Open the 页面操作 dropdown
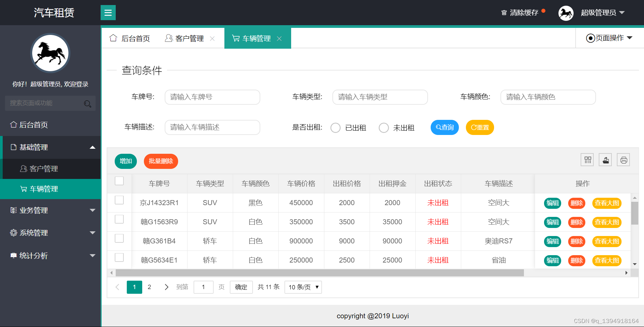This screenshot has height=327, width=644. tap(609, 38)
